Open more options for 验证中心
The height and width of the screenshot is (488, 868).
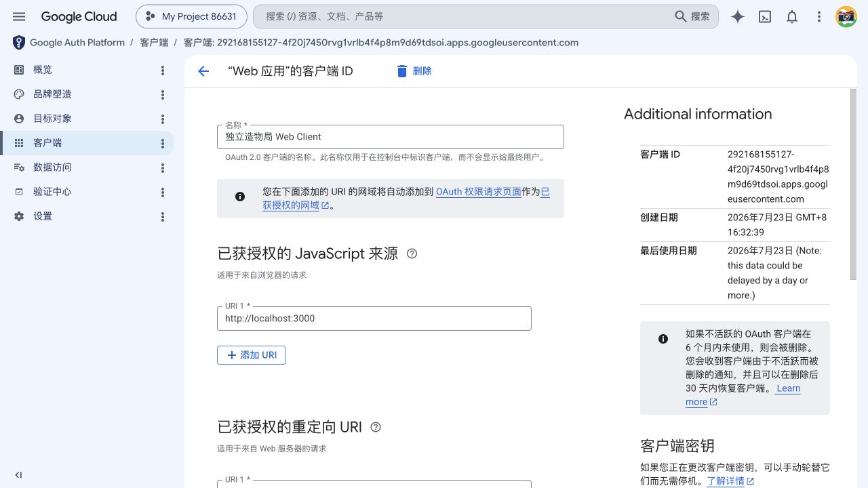(x=163, y=192)
